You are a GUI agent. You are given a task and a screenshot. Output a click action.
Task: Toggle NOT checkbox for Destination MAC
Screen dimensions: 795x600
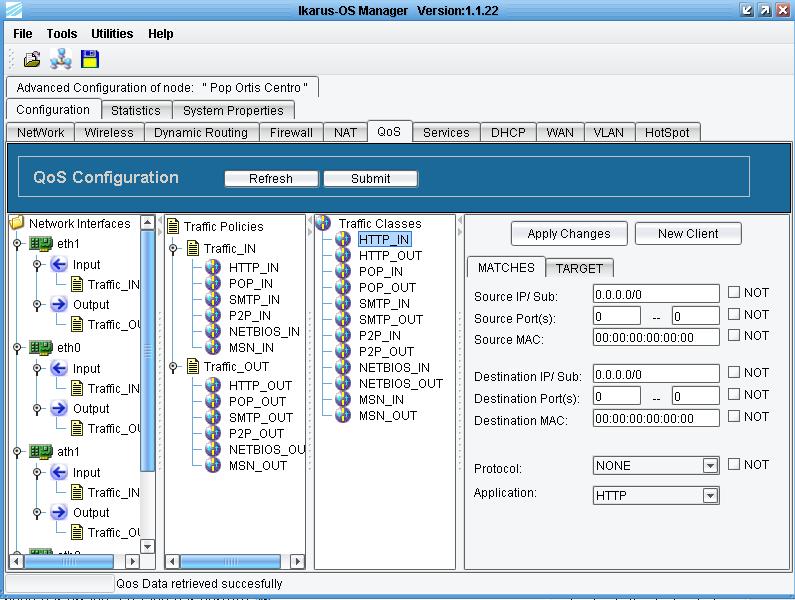click(x=734, y=417)
